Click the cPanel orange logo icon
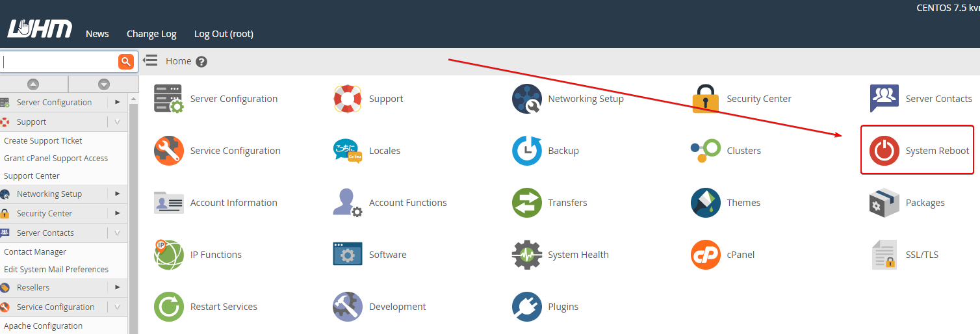Image resolution: width=980 pixels, height=334 pixels. tap(705, 255)
